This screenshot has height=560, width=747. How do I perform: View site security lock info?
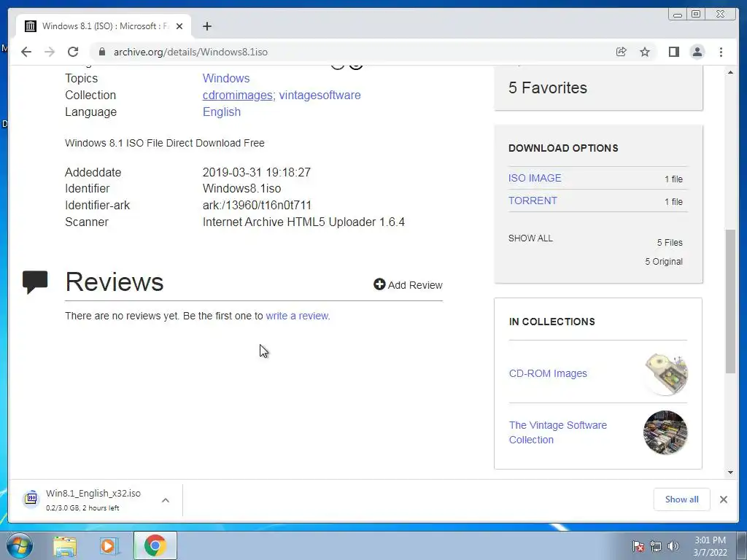click(102, 52)
